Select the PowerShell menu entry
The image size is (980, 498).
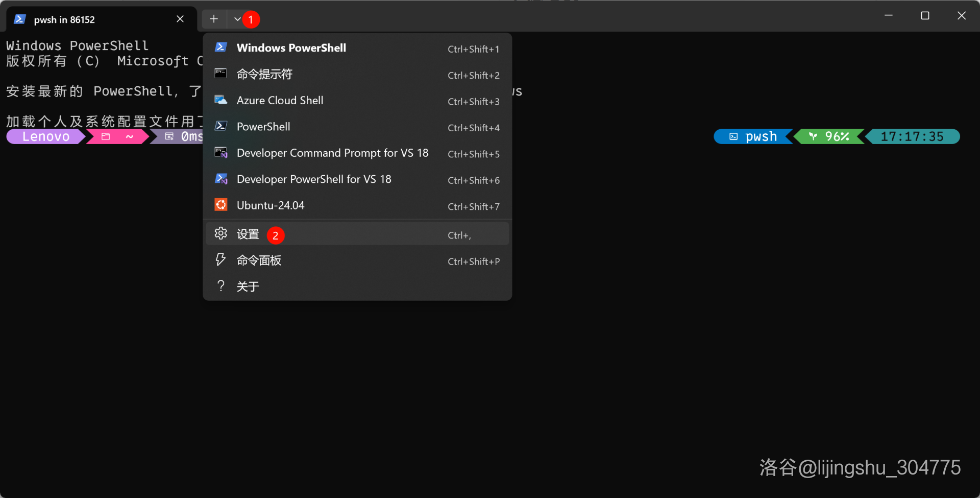(263, 127)
